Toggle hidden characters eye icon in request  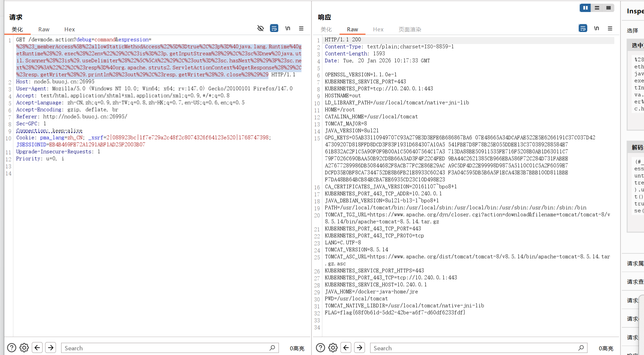261,28
